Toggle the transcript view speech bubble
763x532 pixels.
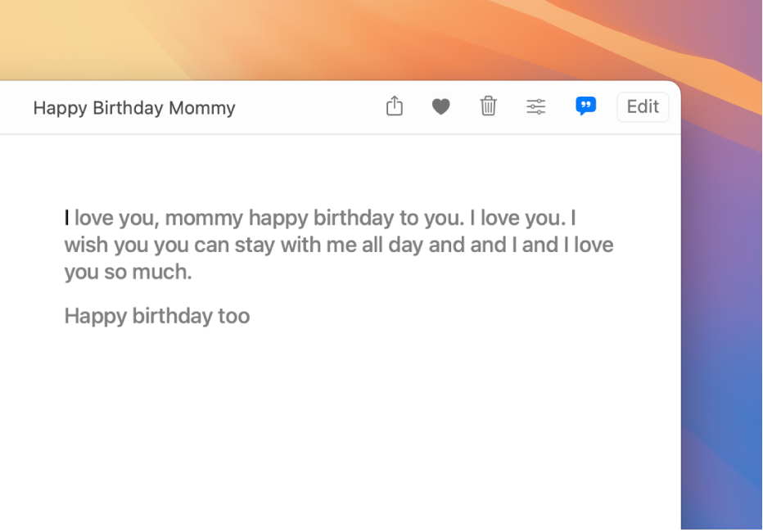click(x=585, y=106)
